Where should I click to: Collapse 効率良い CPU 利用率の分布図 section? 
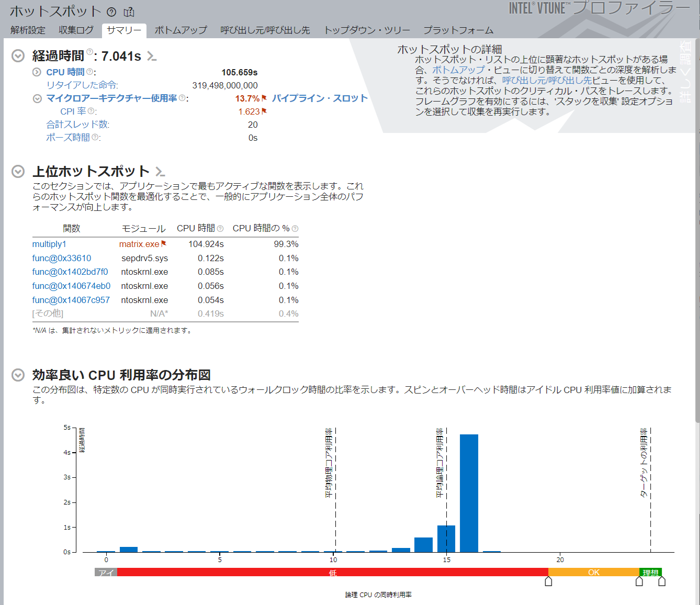[18, 375]
